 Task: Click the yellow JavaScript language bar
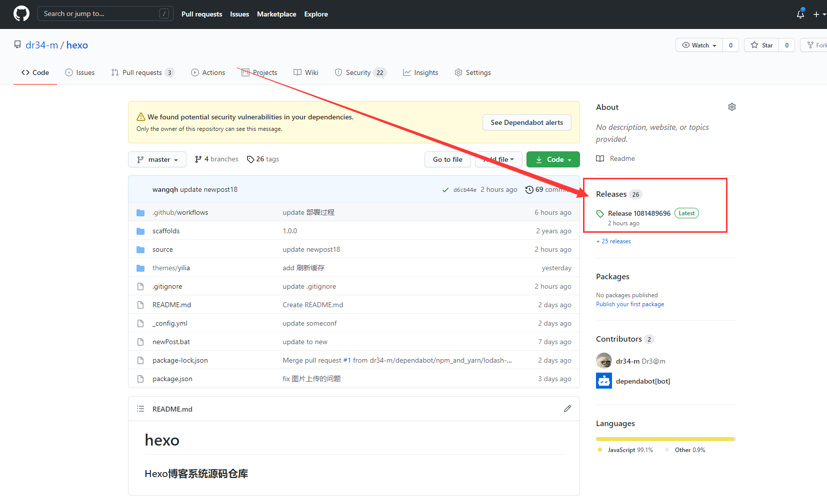(664, 439)
